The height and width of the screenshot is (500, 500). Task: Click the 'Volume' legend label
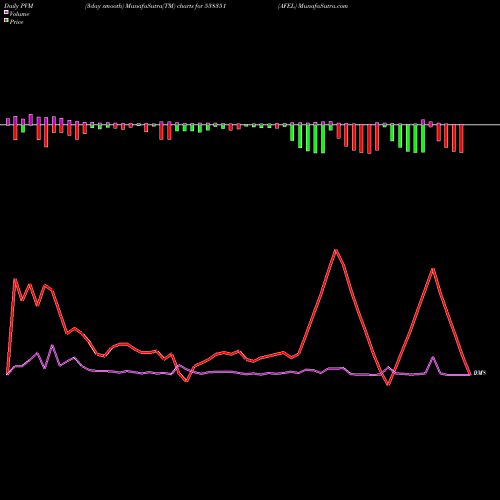19,14
